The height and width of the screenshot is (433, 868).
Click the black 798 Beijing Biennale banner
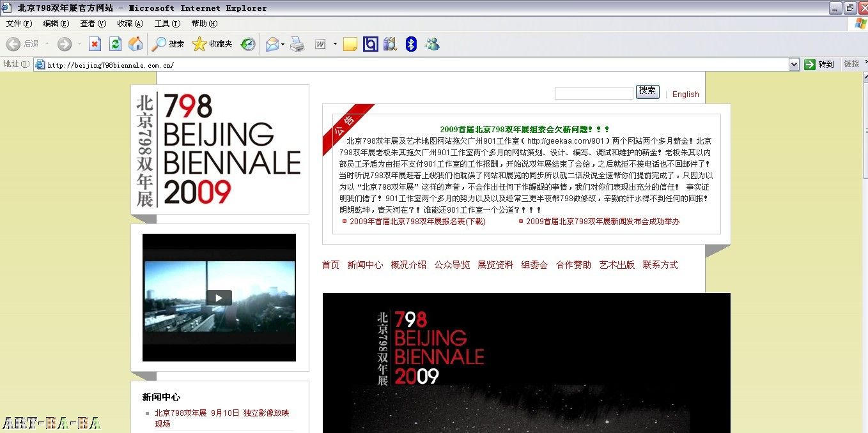[526, 363]
